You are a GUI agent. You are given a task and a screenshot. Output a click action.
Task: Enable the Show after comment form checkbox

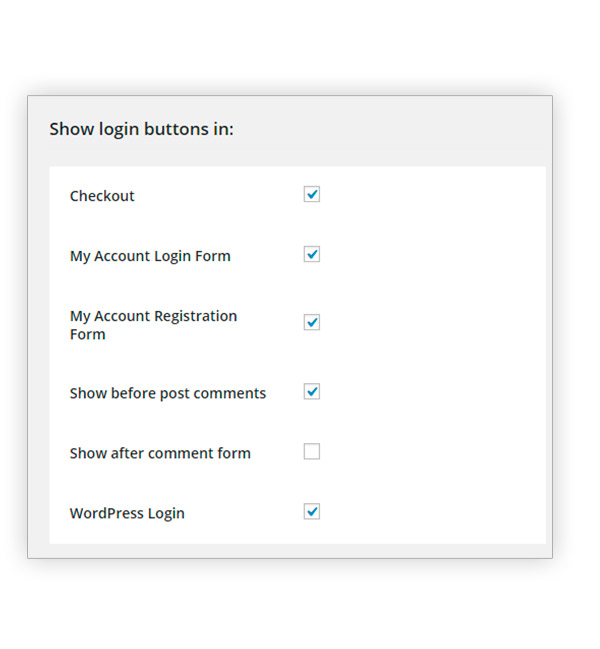pyautogui.click(x=312, y=452)
